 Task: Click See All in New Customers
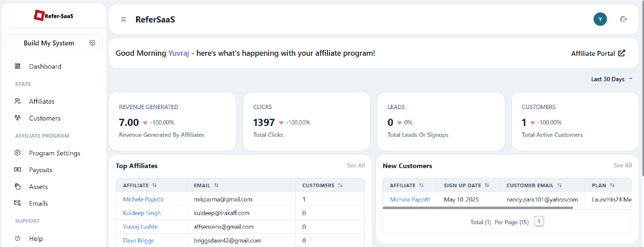click(623, 165)
